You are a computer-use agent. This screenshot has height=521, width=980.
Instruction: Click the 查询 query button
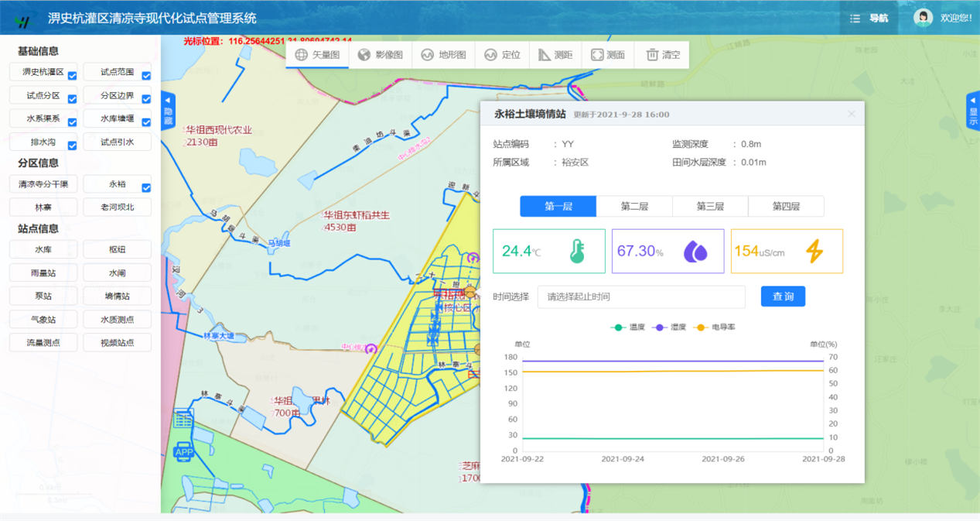783,296
